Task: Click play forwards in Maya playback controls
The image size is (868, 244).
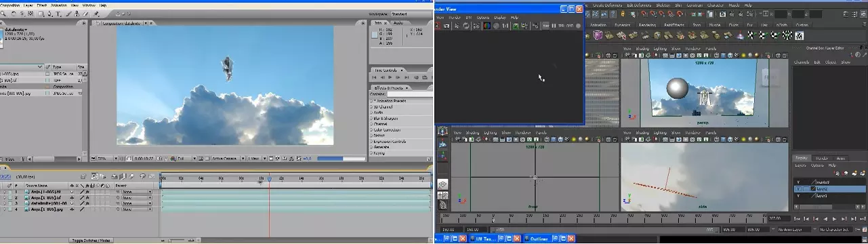Action: coord(835,219)
